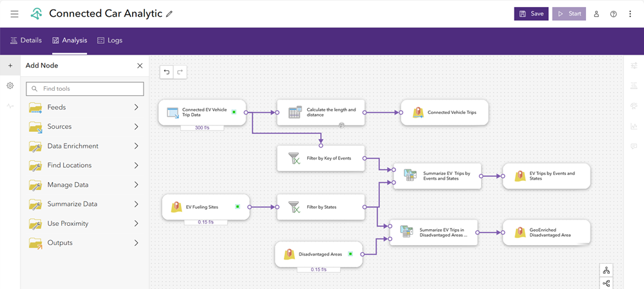
Task: Click the Add Node panel heading
Action: pyautogui.click(x=42, y=66)
